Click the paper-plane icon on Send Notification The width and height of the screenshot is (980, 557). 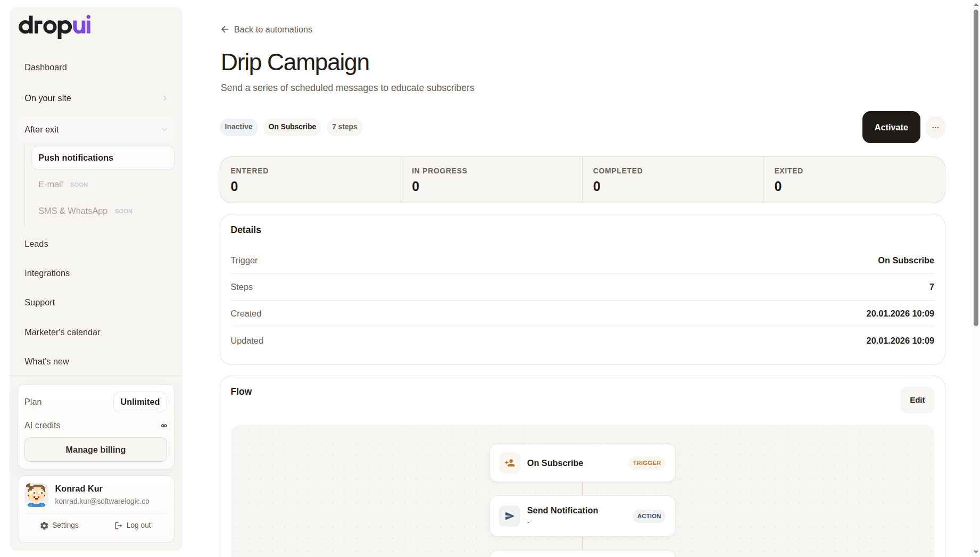tap(509, 516)
